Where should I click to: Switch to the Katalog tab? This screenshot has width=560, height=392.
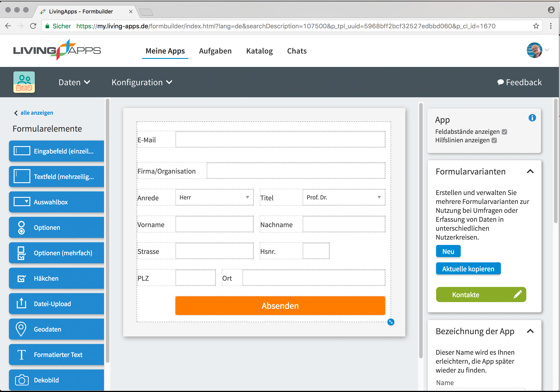pyautogui.click(x=259, y=51)
